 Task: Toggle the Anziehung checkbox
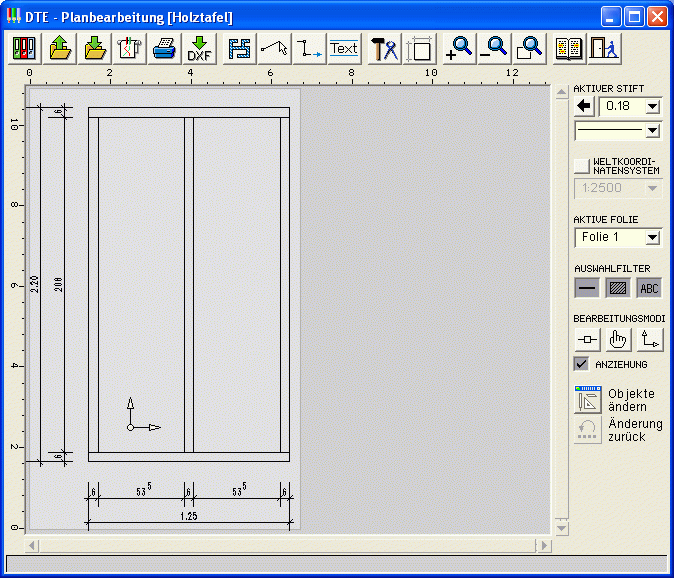click(581, 364)
